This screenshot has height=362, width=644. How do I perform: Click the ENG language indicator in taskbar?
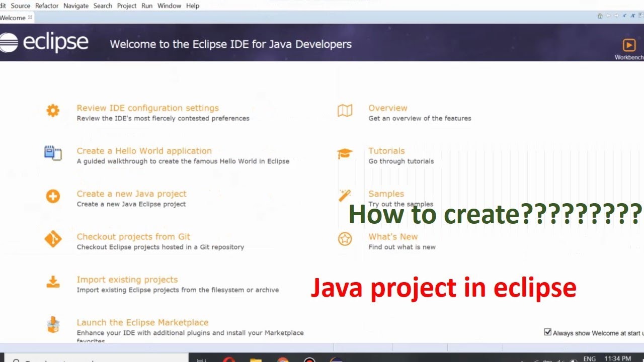(x=589, y=358)
